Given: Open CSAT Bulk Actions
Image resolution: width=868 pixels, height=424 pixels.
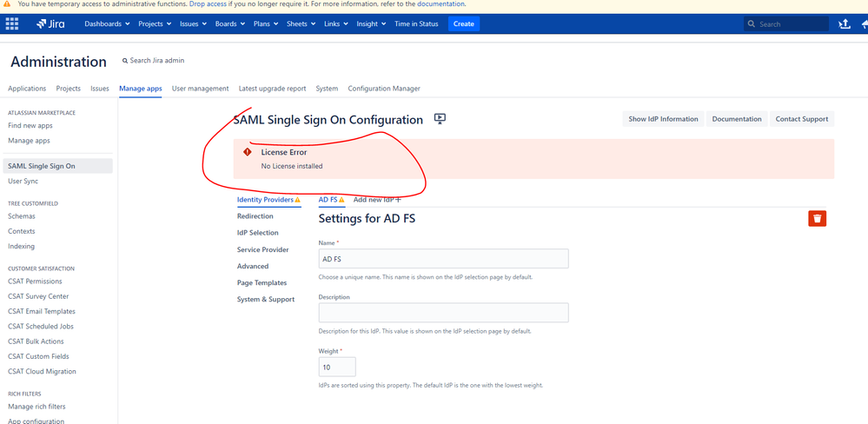Looking at the screenshot, I should point(36,341).
